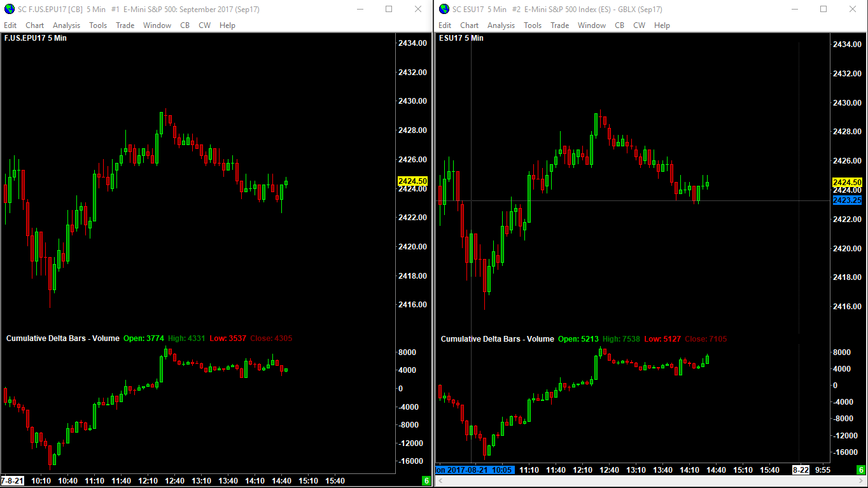The image size is (868, 488).
Task: Maximize the right ESU17 chart window
Action: tap(823, 9)
